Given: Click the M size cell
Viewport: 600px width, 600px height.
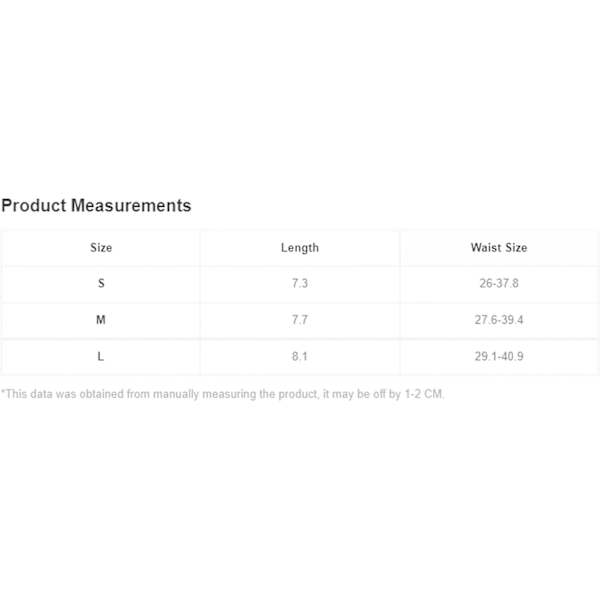Looking at the screenshot, I should point(101,320).
